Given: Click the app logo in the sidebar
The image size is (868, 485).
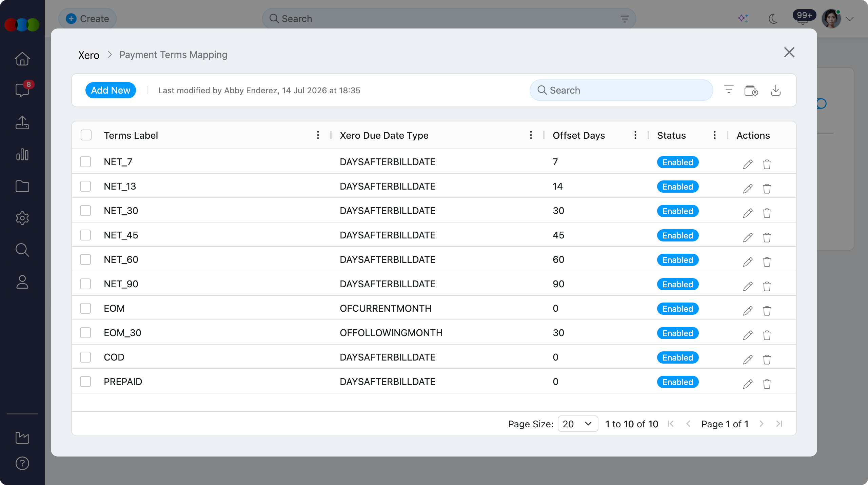Looking at the screenshot, I should pyautogui.click(x=22, y=25).
